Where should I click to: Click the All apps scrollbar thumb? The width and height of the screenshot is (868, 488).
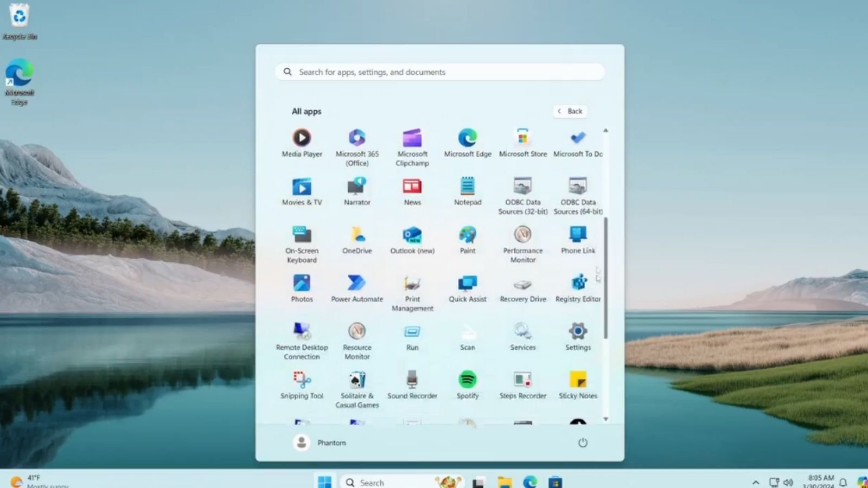tap(605, 277)
